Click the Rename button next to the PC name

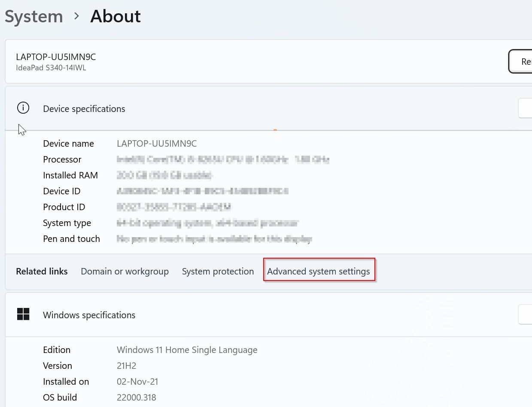tap(520, 62)
